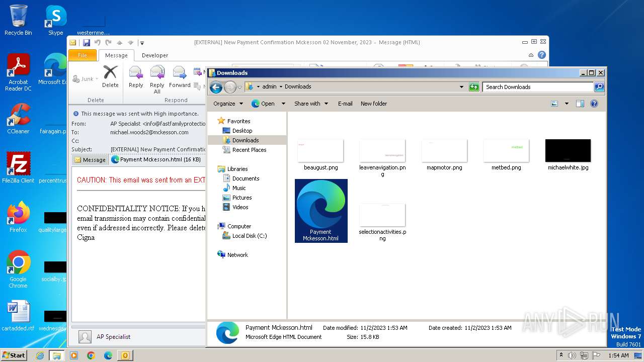
Task: Select Downloads in navigation pane
Action: [x=246, y=140]
